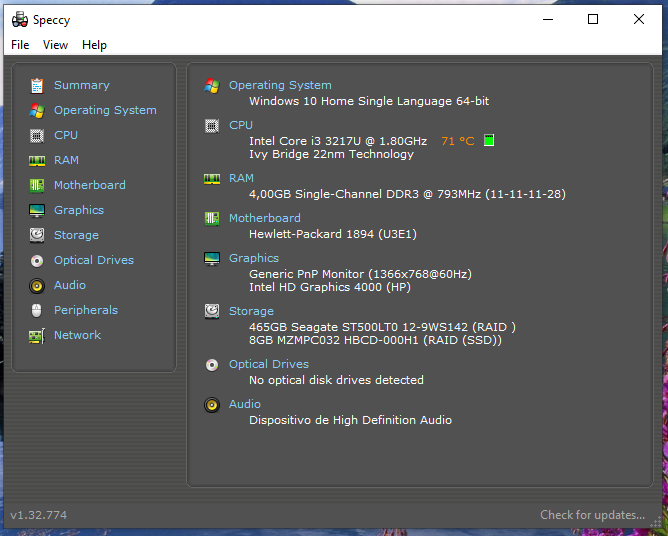Open the Graphics sidebar section

click(79, 210)
